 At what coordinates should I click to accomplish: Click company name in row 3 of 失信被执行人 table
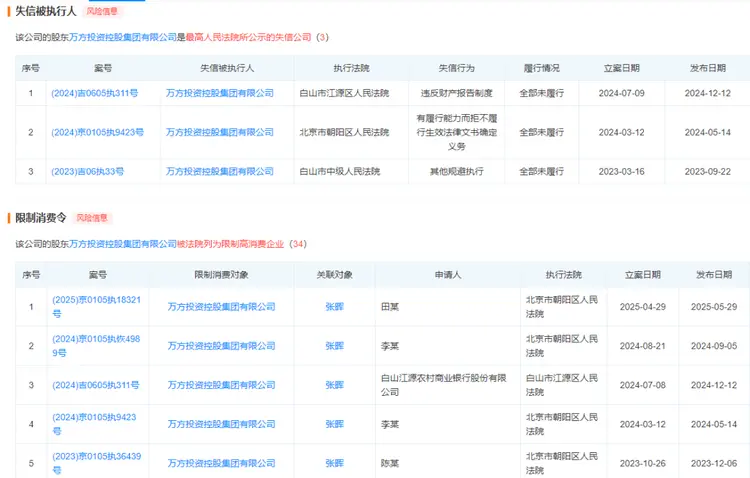click(x=220, y=172)
